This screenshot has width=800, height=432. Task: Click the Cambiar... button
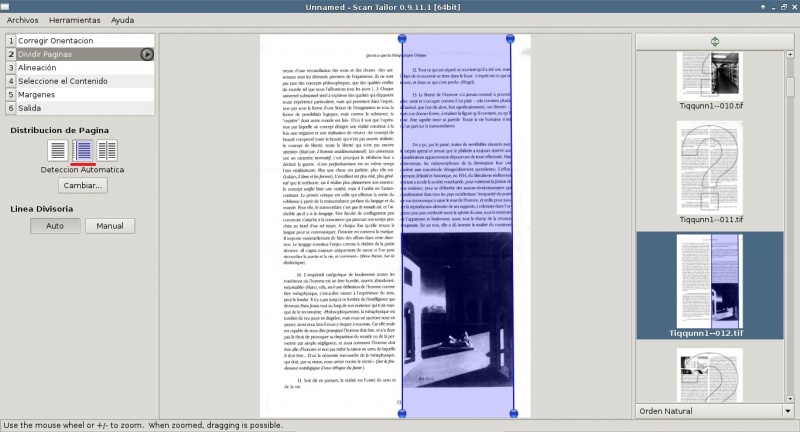pos(83,186)
